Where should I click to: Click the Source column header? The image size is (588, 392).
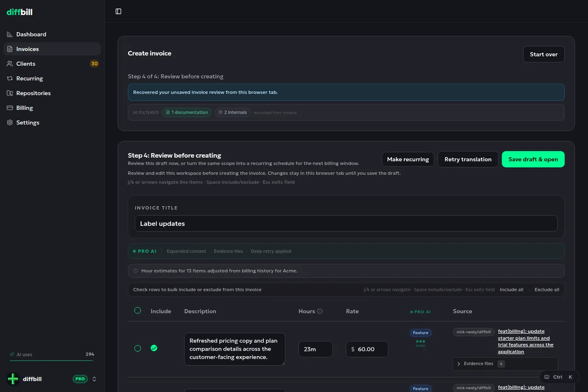coord(462,311)
